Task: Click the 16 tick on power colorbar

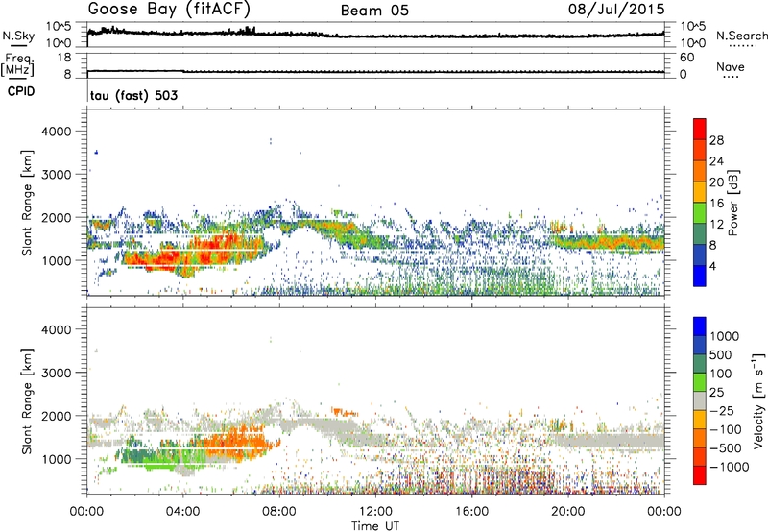Action: (x=716, y=204)
